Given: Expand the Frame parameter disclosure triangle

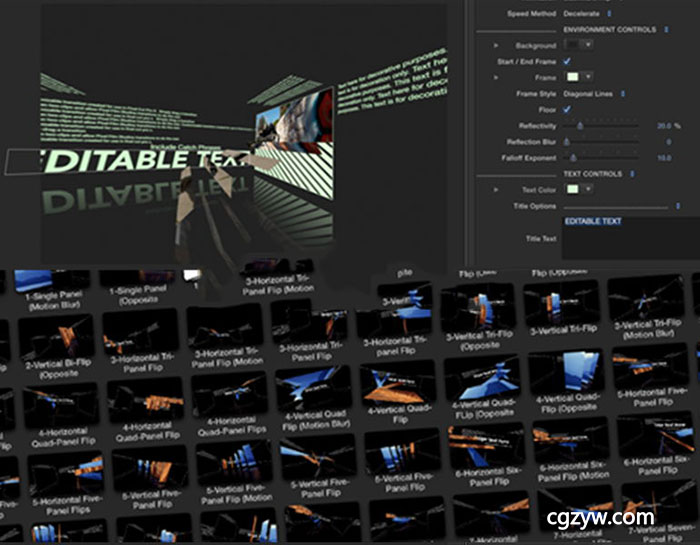Looking at the screenshot, I should coord(496,77).
